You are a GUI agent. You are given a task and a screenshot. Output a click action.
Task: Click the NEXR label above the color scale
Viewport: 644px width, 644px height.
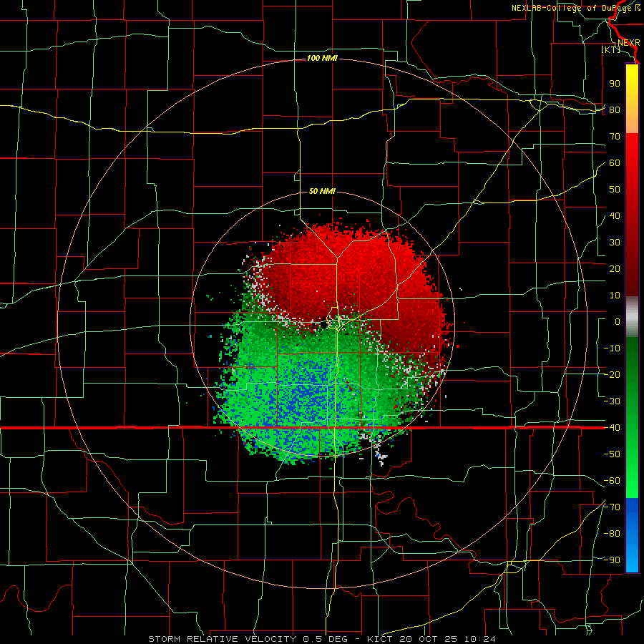pyautogui.click(x=629, y=43)
